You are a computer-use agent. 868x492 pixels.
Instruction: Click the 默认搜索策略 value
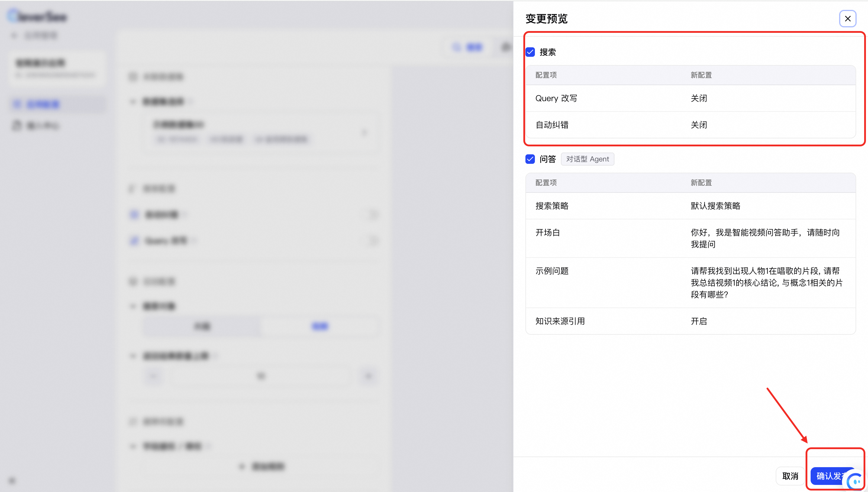tap(715, 206)
